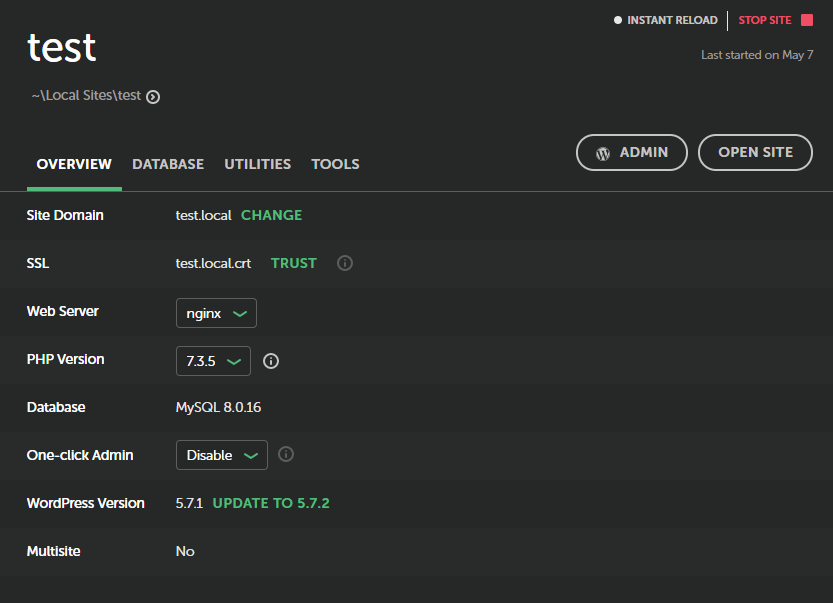Screen dimensions: 833x603
Task: Click the 5.7.1 WordPress version value
Action: pos(189,503)
